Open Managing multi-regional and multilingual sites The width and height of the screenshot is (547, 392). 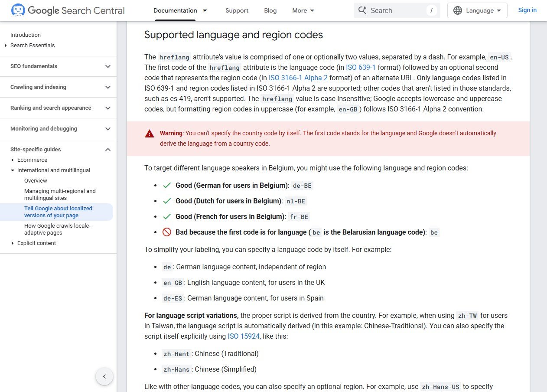tap(60, 195)
